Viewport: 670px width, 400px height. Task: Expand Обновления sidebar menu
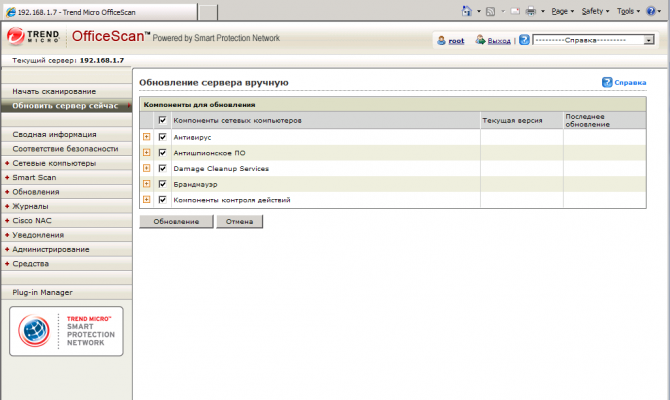coord(66,192)
